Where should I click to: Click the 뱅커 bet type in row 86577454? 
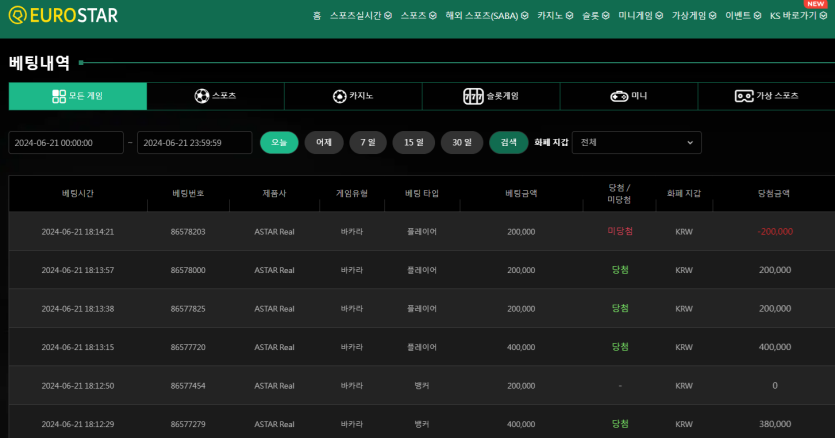[422, 386]
